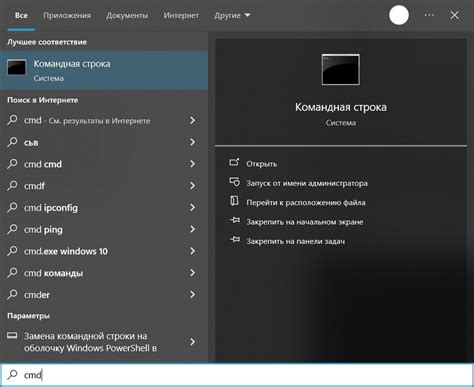Click settings icon beside 'Замена командной строки'
The image size is (474, 387).
tap(12, 335)
